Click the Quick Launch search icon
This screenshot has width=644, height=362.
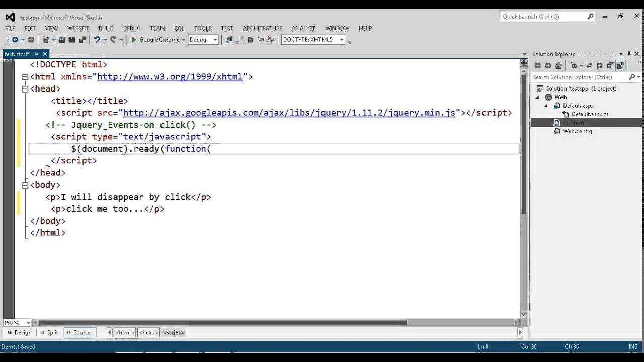tap(591, 16)
